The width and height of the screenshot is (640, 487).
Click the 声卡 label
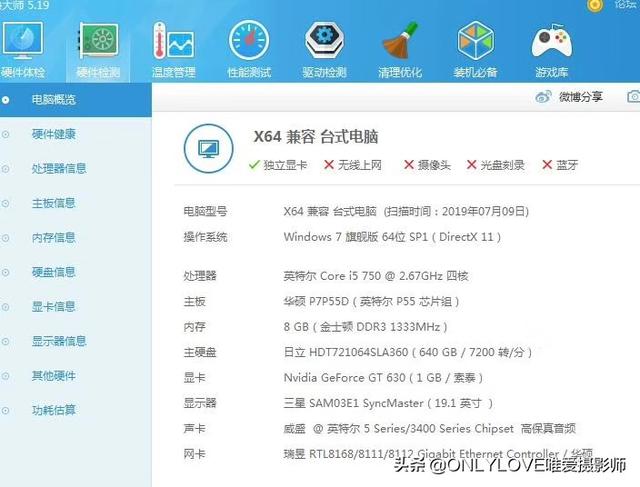coord(194,429)
